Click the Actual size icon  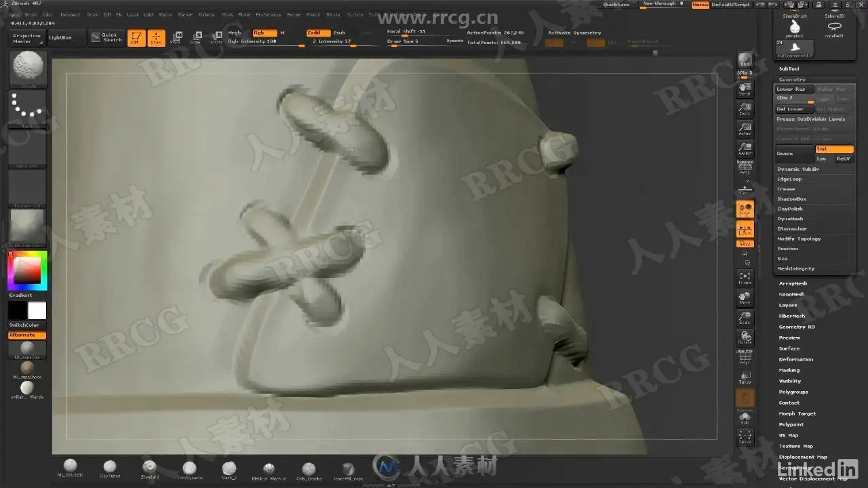point(745,129)
